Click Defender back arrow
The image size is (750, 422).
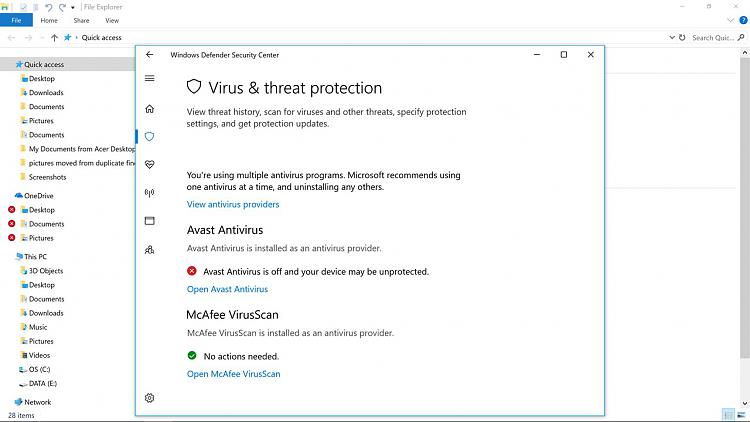pos(150,54)
